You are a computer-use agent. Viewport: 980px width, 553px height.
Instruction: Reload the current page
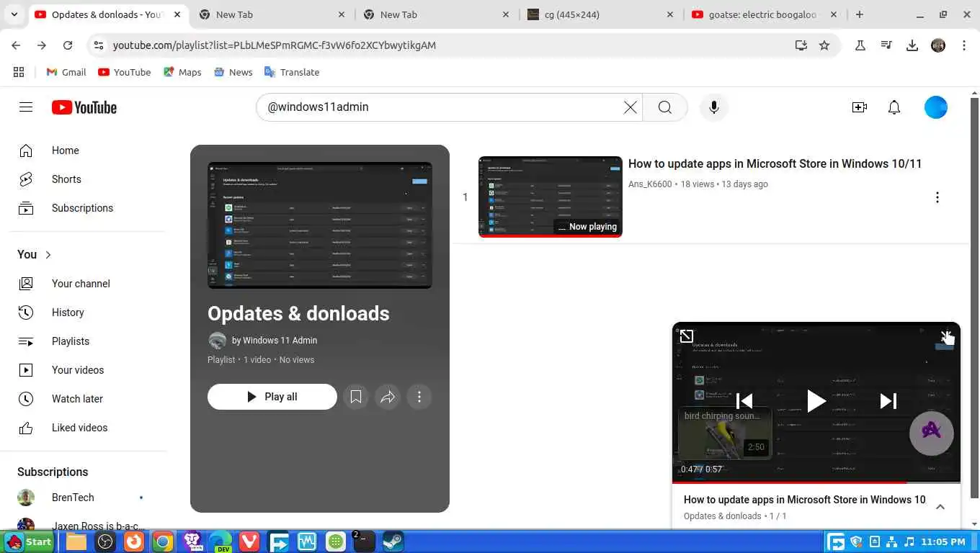[68, 45]
